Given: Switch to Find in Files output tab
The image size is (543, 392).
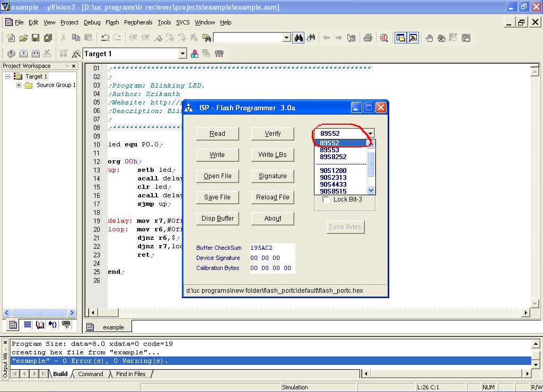Looking at the screenshot, I should click(130, 374).
